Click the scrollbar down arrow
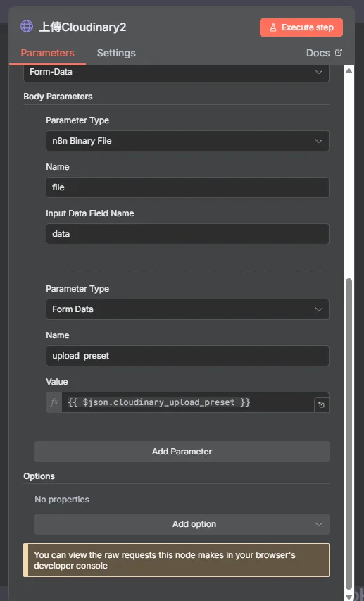Screen dimensions: 364x601 [349, 596]
